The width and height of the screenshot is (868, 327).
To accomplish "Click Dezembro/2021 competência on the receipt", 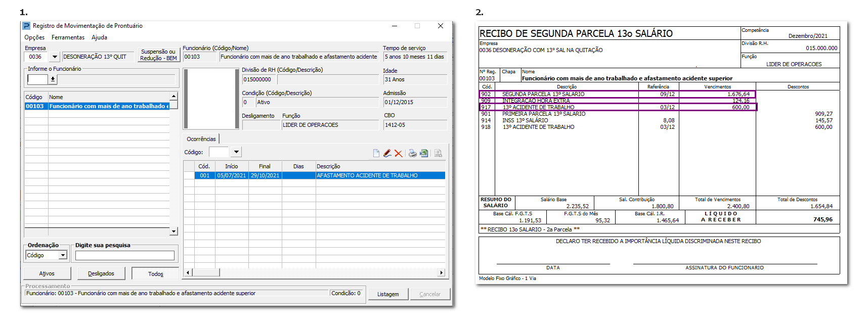I will pyautogui.click(x=808, y=36).
